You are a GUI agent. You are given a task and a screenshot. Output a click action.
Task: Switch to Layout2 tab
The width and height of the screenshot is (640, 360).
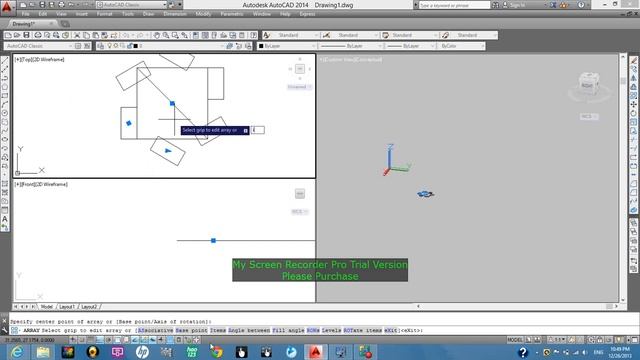click(x=89, y=307)
